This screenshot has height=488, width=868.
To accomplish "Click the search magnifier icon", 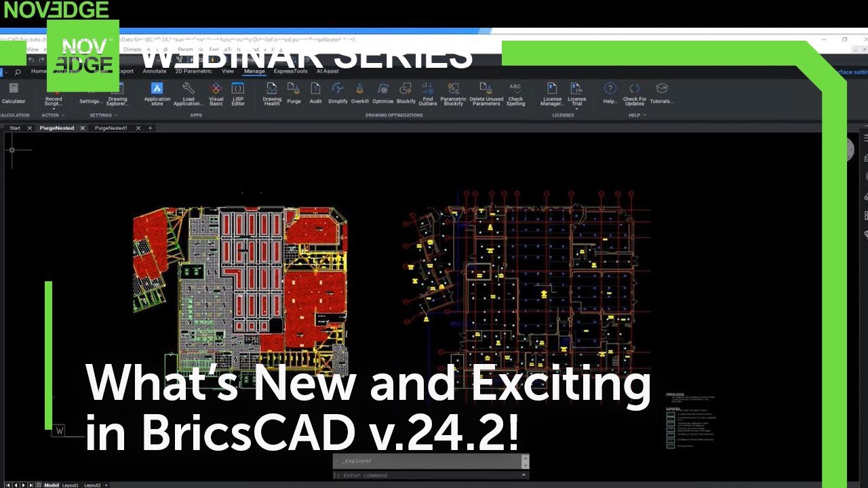I will tap(18, 71).
